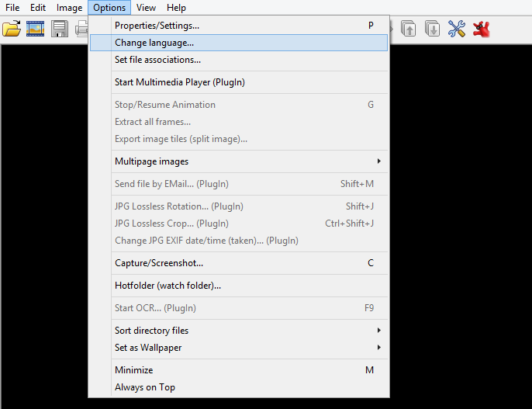This screenshot has height=409, width=532.
Task: Toggle Always on Top option
Action: click(x=145, y=387)
